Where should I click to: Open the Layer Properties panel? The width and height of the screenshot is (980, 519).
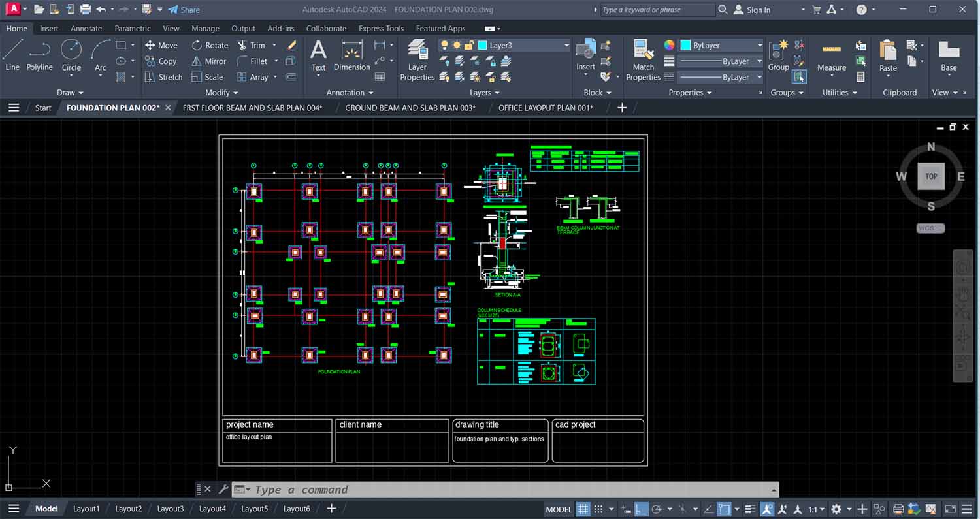pyautogui.click(x=417, y=60)
